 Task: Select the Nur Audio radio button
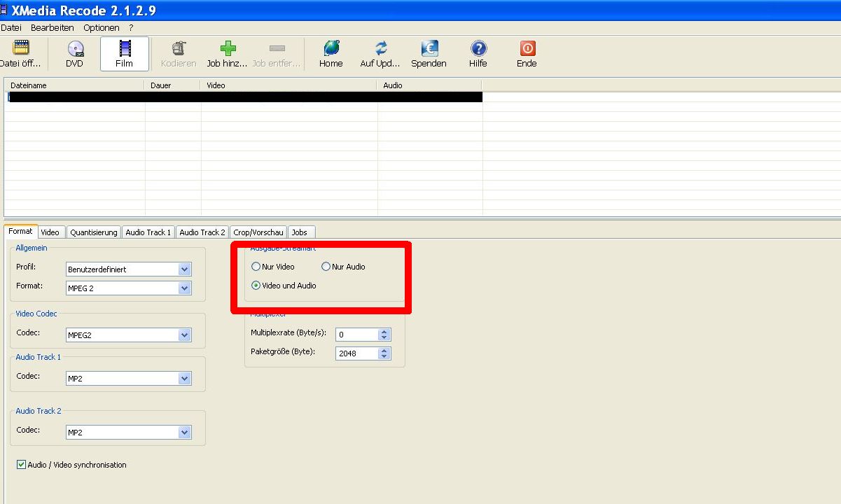pyautogui.click(x=326, y=267)
